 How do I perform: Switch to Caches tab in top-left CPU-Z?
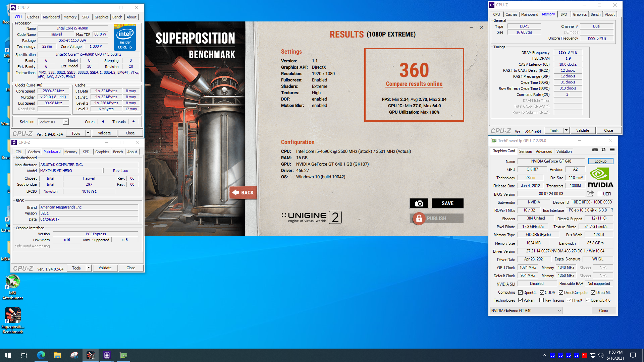click(x=33, y=17)
